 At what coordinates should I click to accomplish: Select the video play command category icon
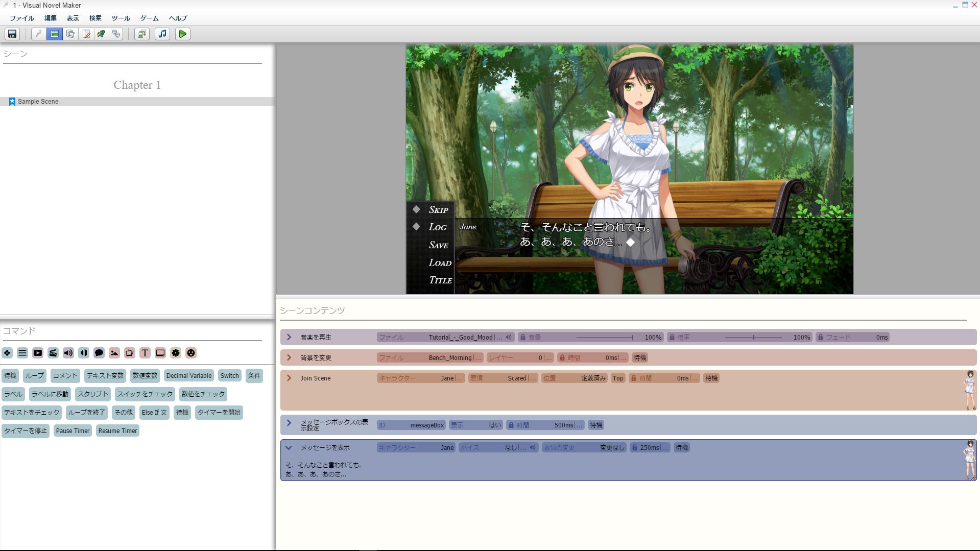38,353
